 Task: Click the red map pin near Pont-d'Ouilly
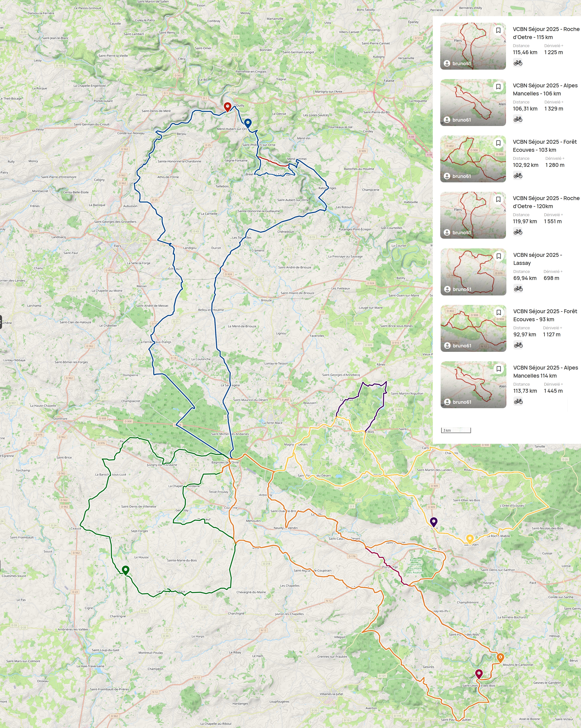pyautogui.click(x=227, y=107)
